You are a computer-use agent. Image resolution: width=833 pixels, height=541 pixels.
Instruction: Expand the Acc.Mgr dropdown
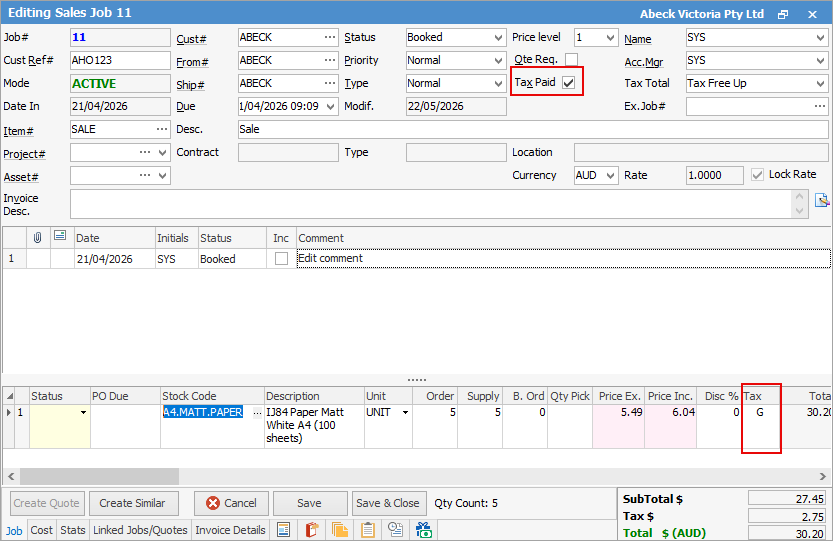click(x=820, y=61)
